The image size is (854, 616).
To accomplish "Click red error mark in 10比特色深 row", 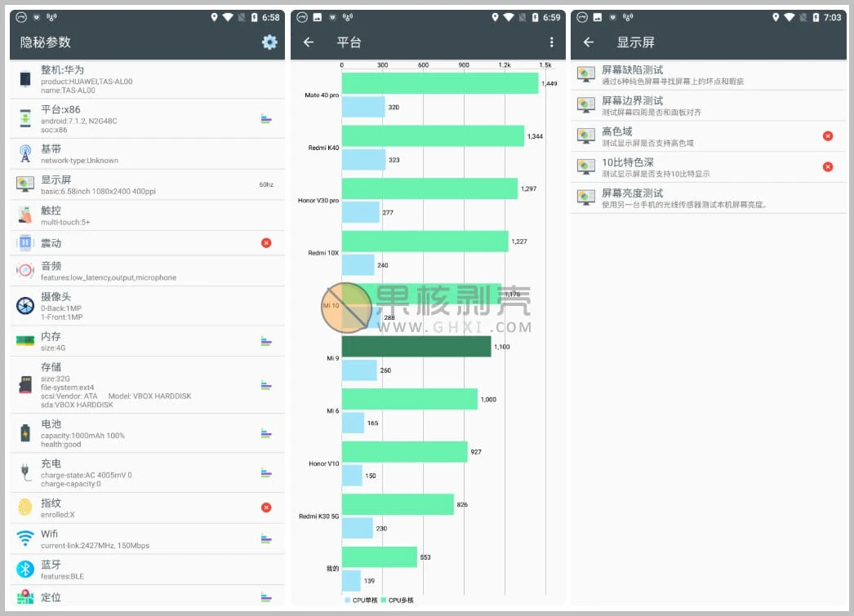I will [828, 166].
